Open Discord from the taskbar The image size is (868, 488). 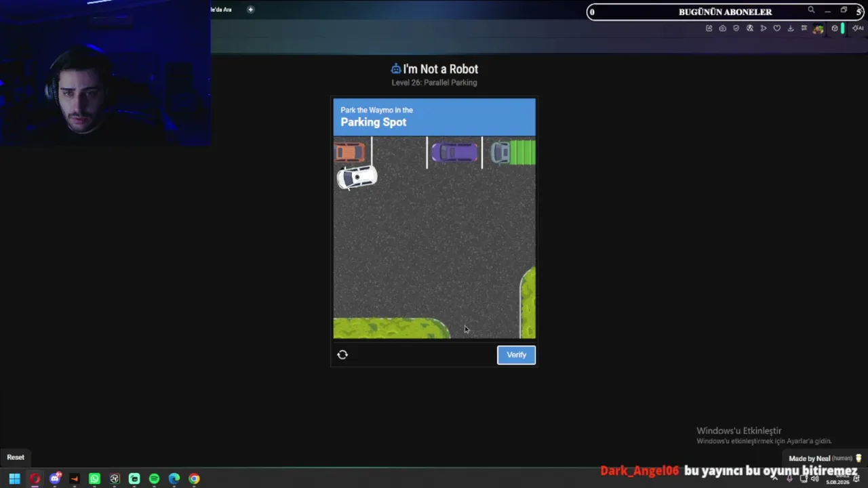[x=55, y=479]
